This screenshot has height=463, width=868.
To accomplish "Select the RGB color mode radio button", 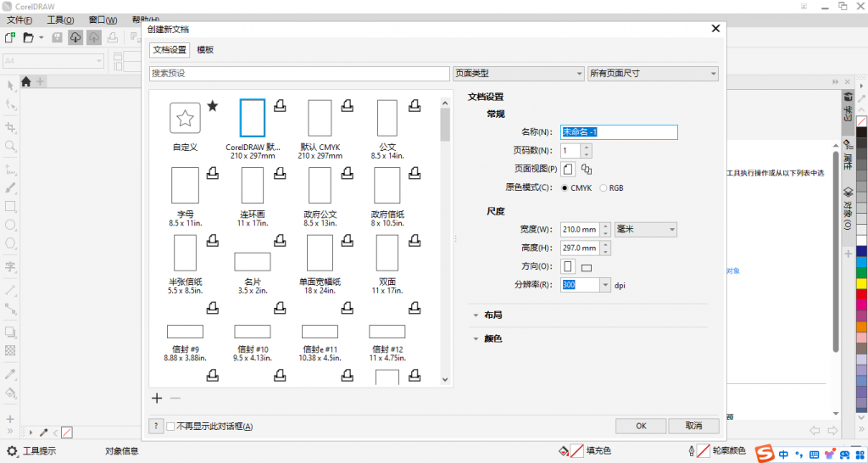I will point(603,187).
